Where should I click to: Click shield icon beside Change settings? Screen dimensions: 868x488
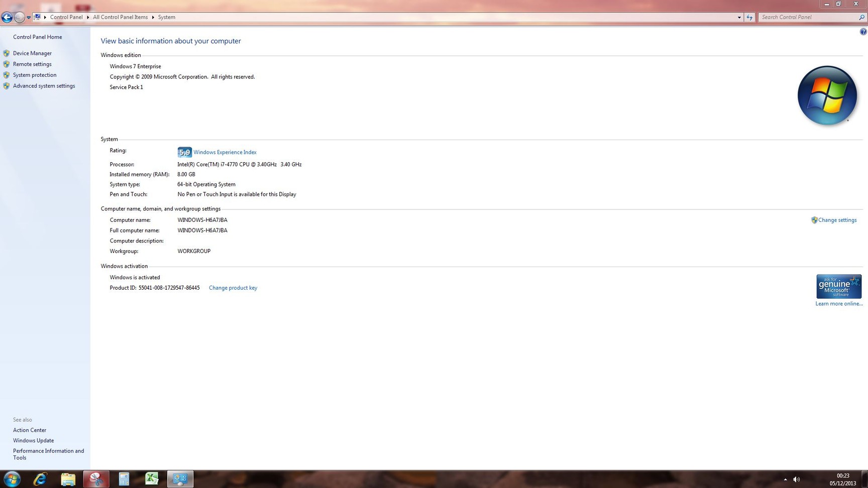814,220
